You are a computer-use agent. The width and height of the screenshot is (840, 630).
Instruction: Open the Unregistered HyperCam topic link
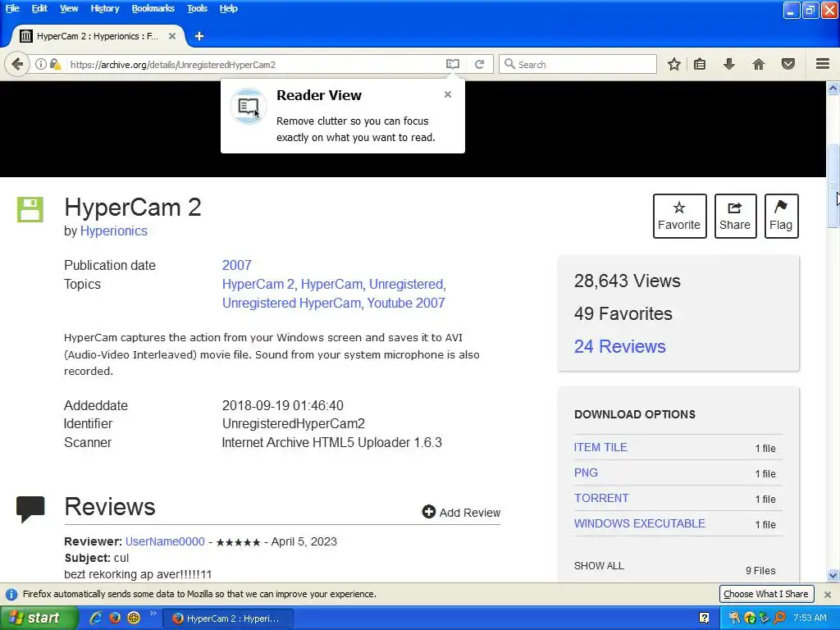click(x=291, y=303)
